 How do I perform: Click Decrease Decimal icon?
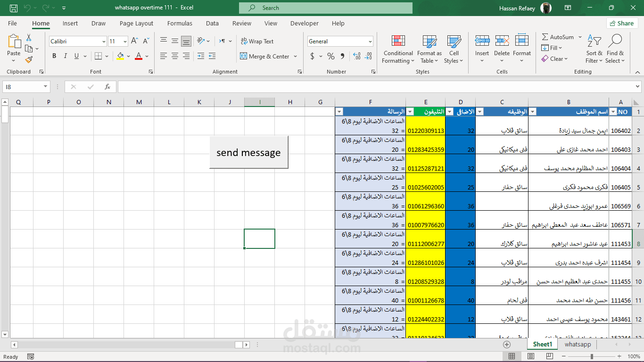tap(368, 56)
